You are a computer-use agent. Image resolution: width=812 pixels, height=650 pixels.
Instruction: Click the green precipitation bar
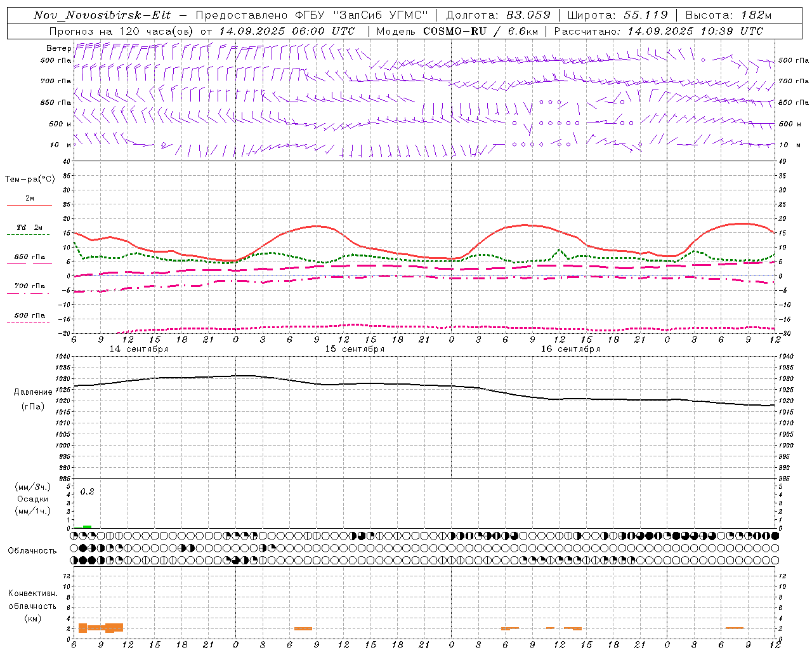point(87,527)
